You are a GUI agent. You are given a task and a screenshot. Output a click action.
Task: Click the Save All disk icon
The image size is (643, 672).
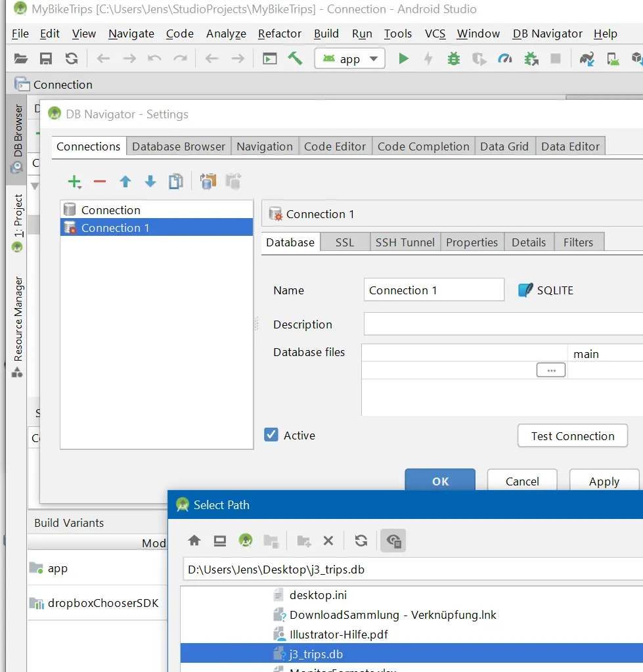[46, 58]
